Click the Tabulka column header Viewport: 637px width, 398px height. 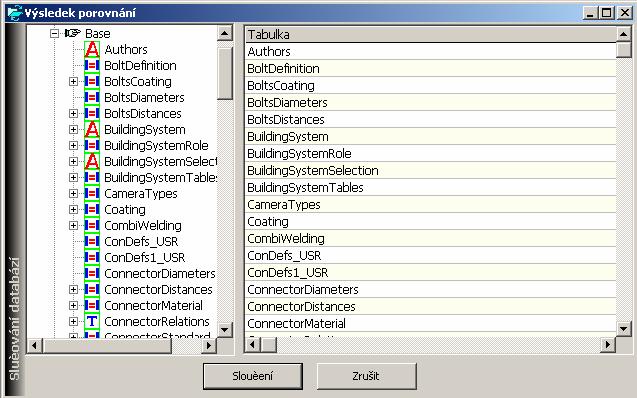point(431,35)
